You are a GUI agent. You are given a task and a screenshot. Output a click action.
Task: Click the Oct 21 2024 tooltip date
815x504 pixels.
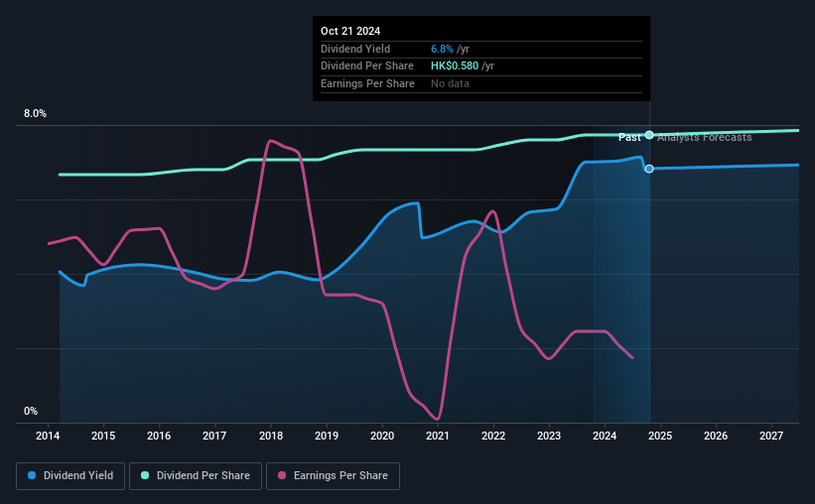pos(350,31)
